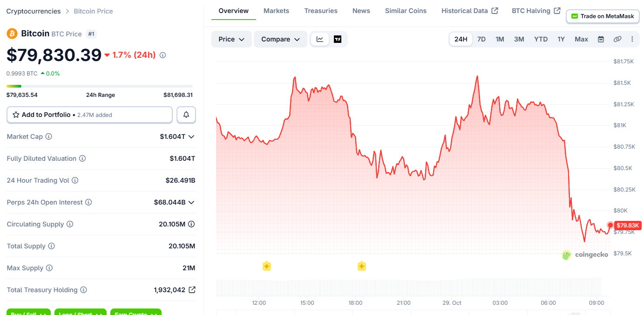Click Add to Portfolio button
Viewport: 644px width, 315px height.
tap(89, 115)
